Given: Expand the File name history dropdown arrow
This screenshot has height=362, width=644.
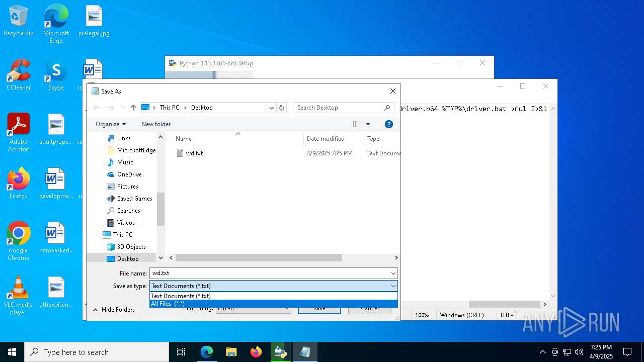Looking at the screenshot, I should click(393, 273).
